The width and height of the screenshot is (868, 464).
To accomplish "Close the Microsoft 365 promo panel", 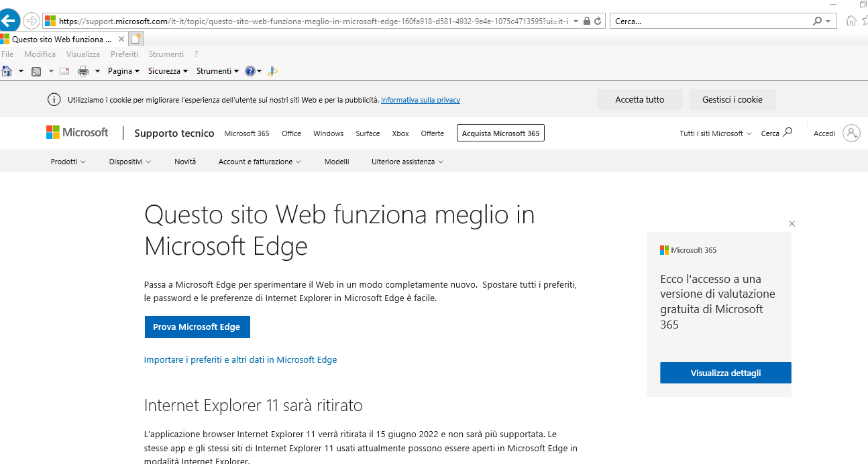I will (792, 224).
